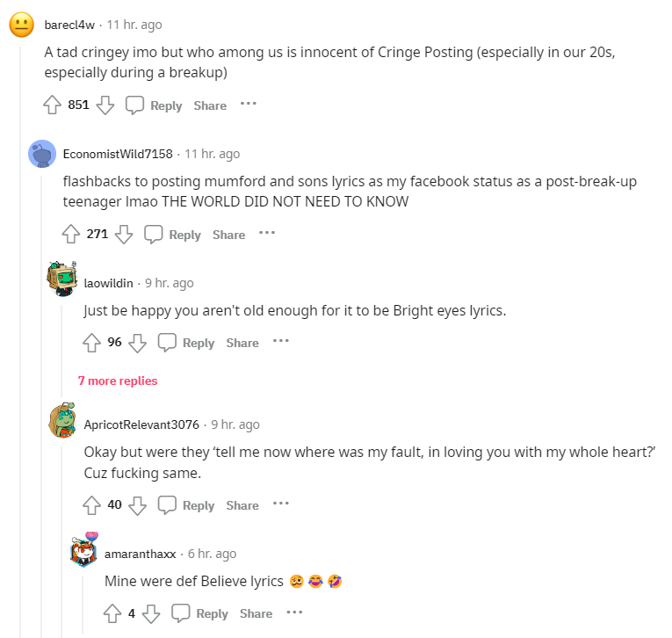This screenshot has height=638, width=672.
Task: Upvote amaranthaxx's Believe lyrics comment
Action: (x=112, y=613)
